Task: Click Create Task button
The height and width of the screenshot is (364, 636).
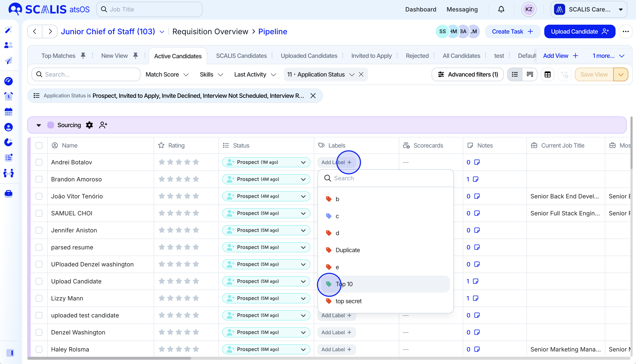Action: [x=512, y=31]
